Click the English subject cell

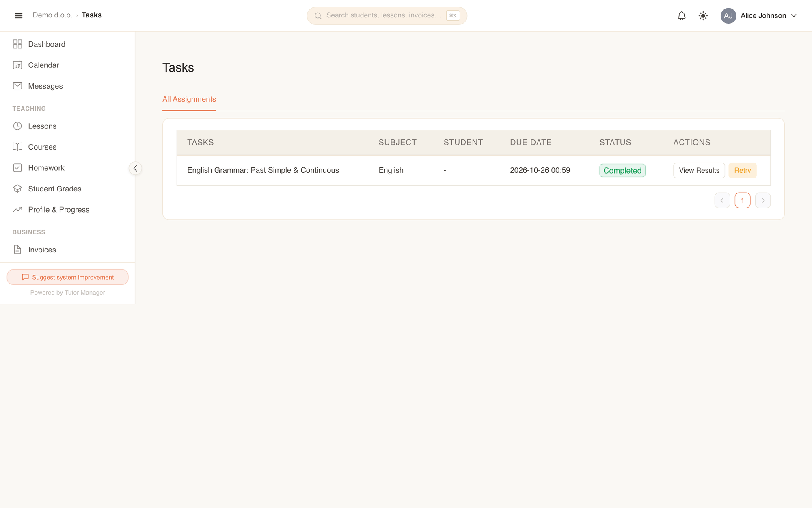(391, 170)
